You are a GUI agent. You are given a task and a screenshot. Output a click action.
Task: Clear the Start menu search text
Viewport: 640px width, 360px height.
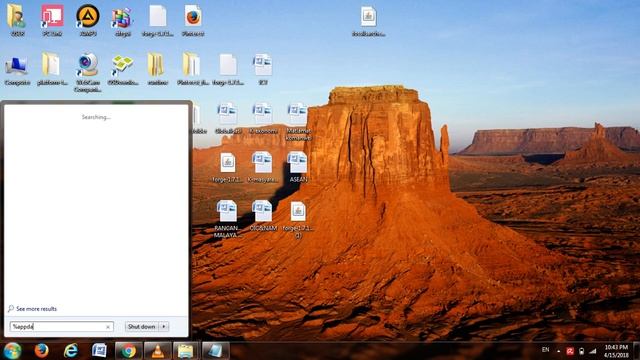[x=108, y=327]
